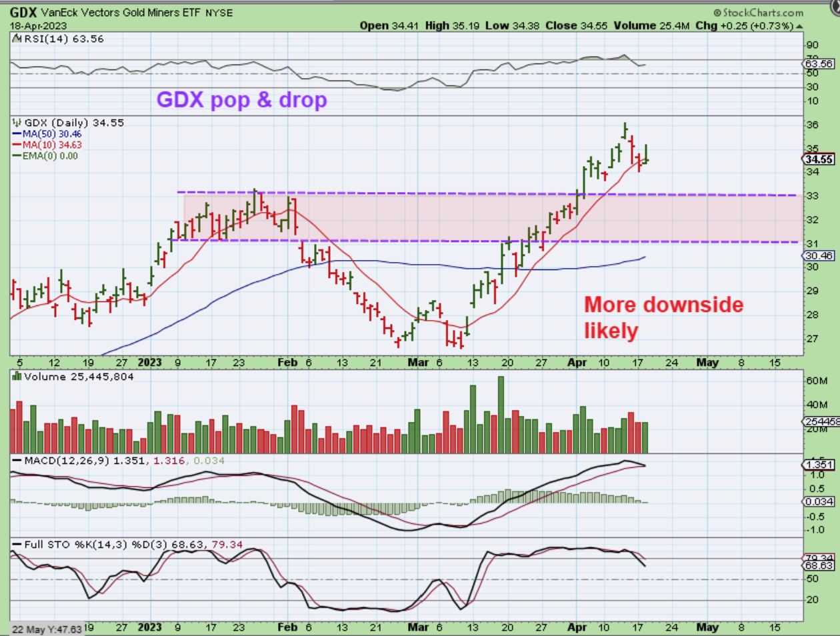Click the 27 label on the price axis
Viewport: 840px width, 636px height.
[812, 339]
